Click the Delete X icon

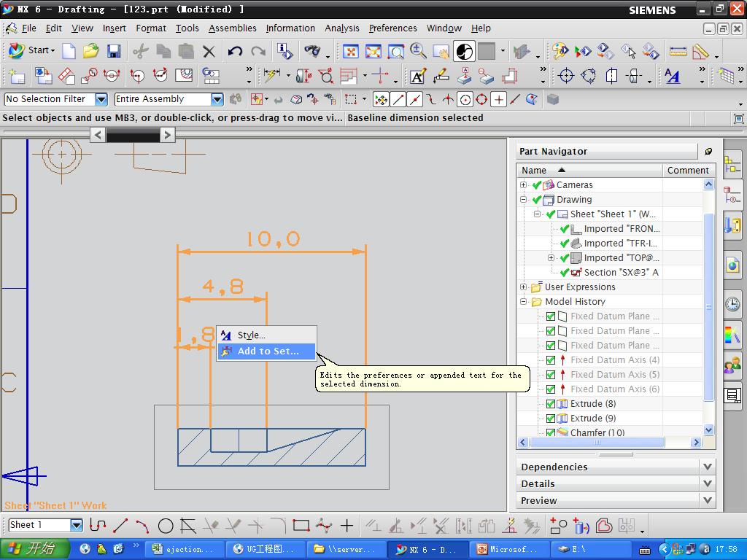coord(209,51)
